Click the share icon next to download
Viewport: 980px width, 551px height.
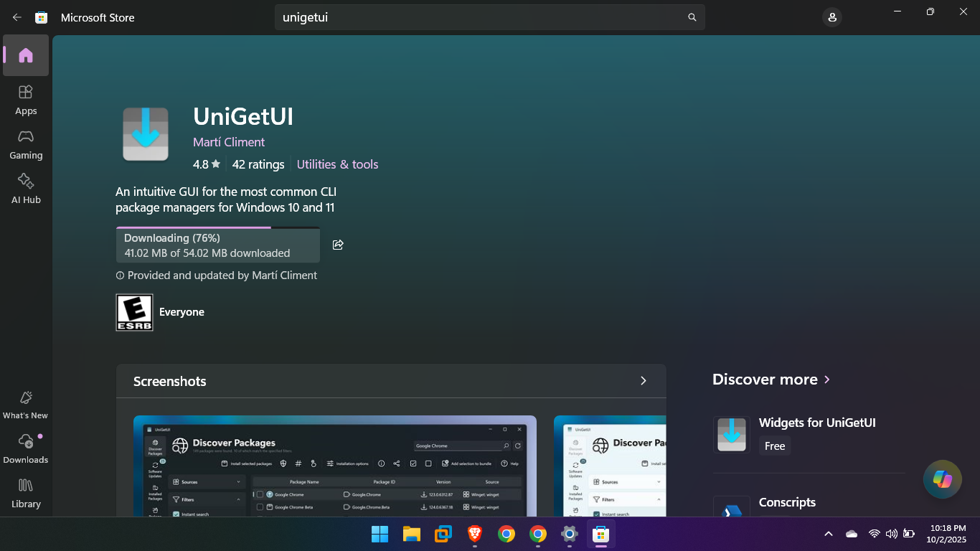point(338,245)
